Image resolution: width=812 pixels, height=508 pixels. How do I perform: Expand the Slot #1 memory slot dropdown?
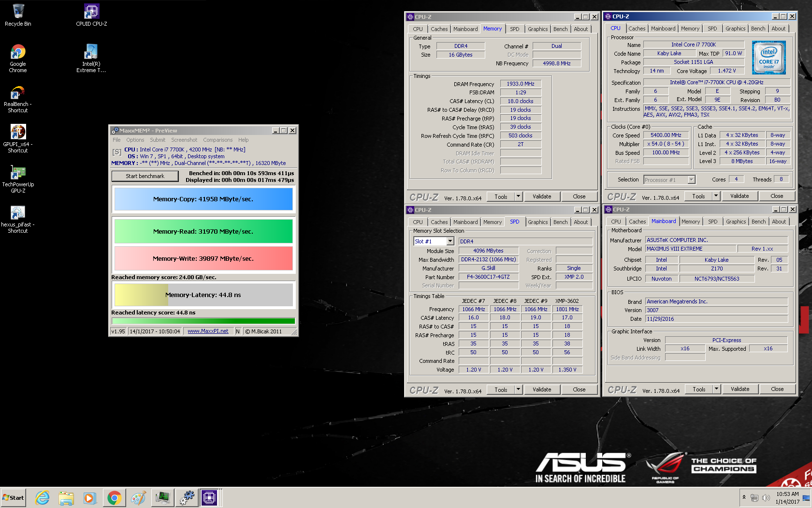click(450, 241)
